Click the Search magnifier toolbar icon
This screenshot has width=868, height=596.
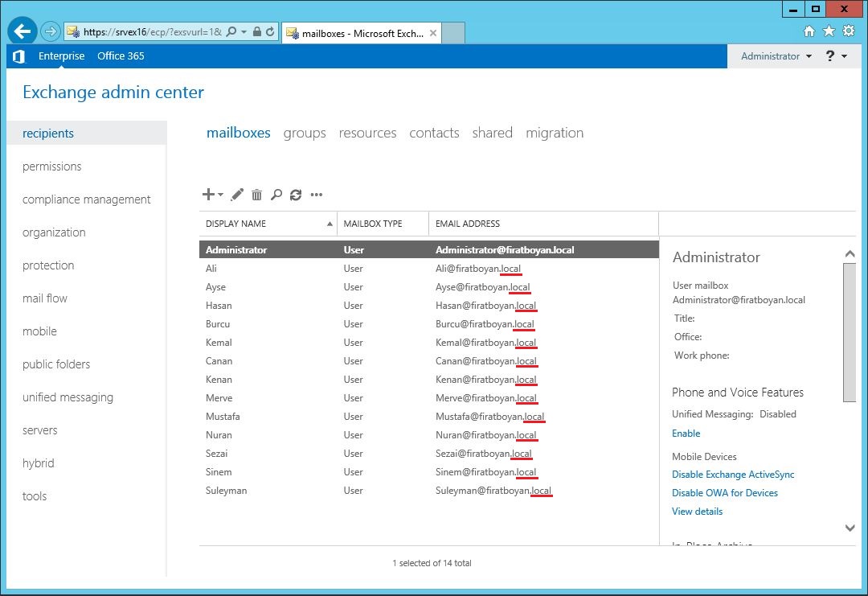point(276,195)
